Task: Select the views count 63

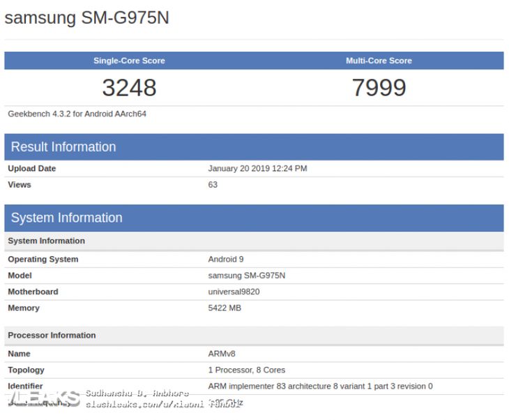Action: point(213,184)
